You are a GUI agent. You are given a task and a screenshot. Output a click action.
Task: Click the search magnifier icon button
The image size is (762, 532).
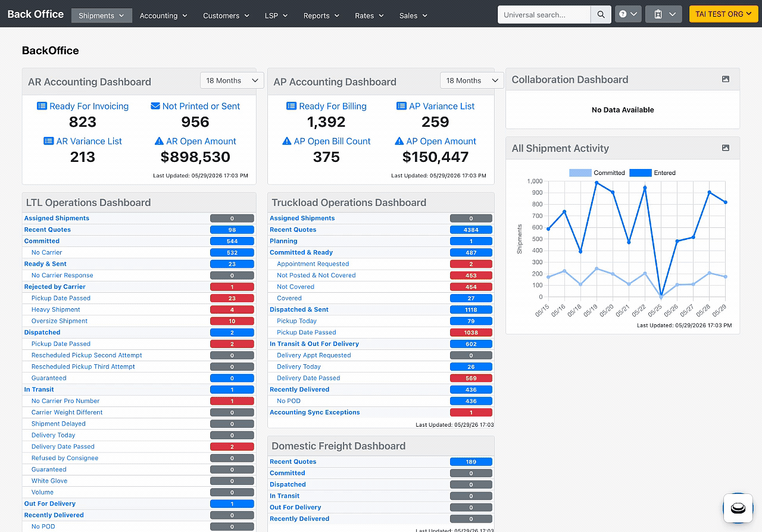[601, 14]
